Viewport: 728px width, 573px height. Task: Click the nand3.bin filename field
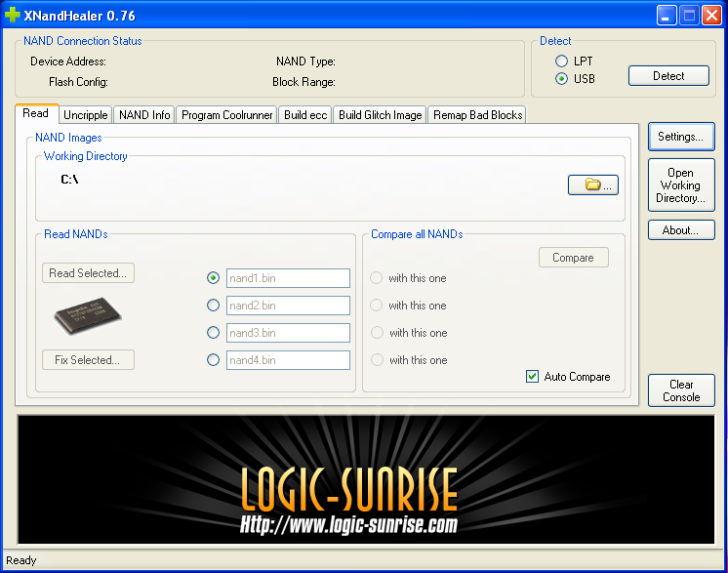[x=288, y=333]
